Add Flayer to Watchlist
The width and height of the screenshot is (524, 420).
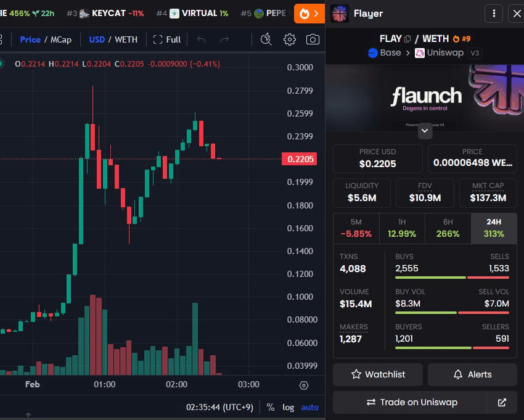[x=378, y=374]
